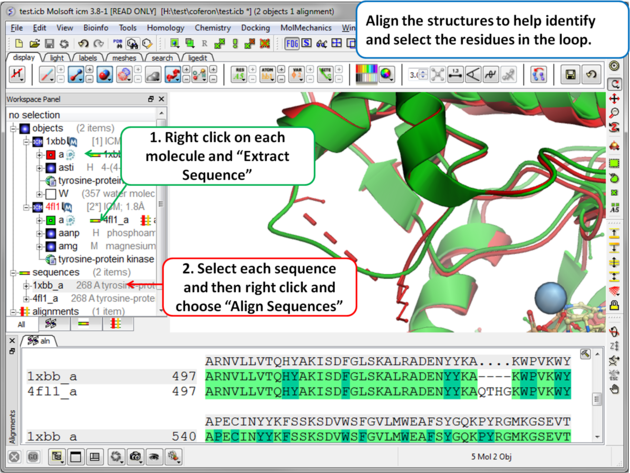
Task: Toggle the green display box for molecule a in 4fl1
Action: click(50, 220)
